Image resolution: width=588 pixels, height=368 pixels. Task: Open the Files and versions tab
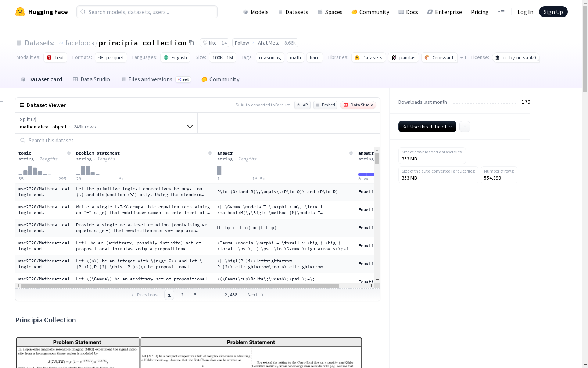point(155,79)
